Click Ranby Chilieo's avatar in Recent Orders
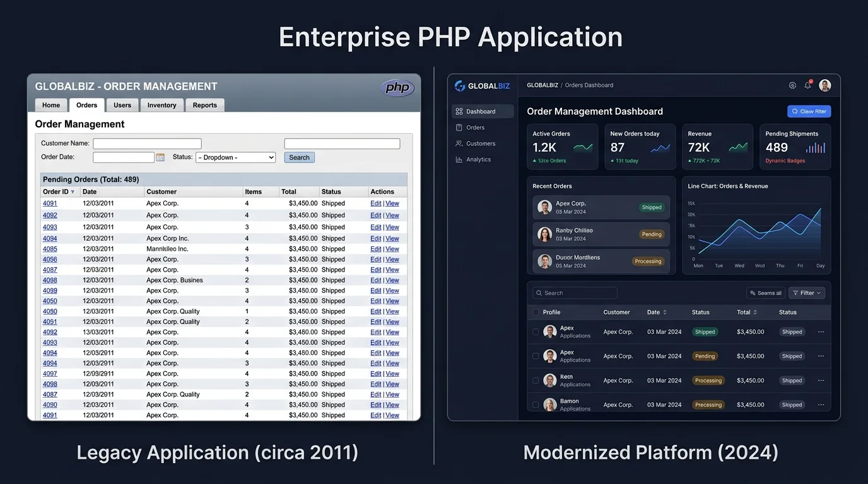 coord(544,234)
